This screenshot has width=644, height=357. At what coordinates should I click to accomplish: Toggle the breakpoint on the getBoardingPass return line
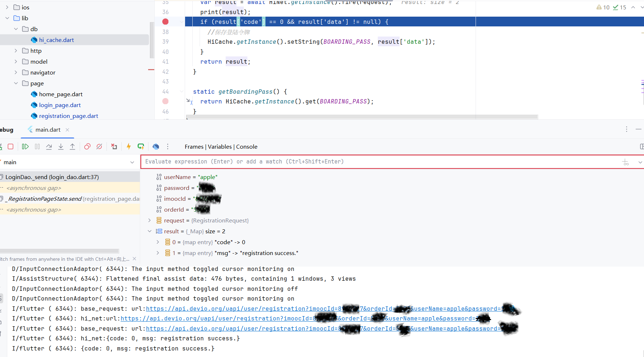tap(166, 101)
